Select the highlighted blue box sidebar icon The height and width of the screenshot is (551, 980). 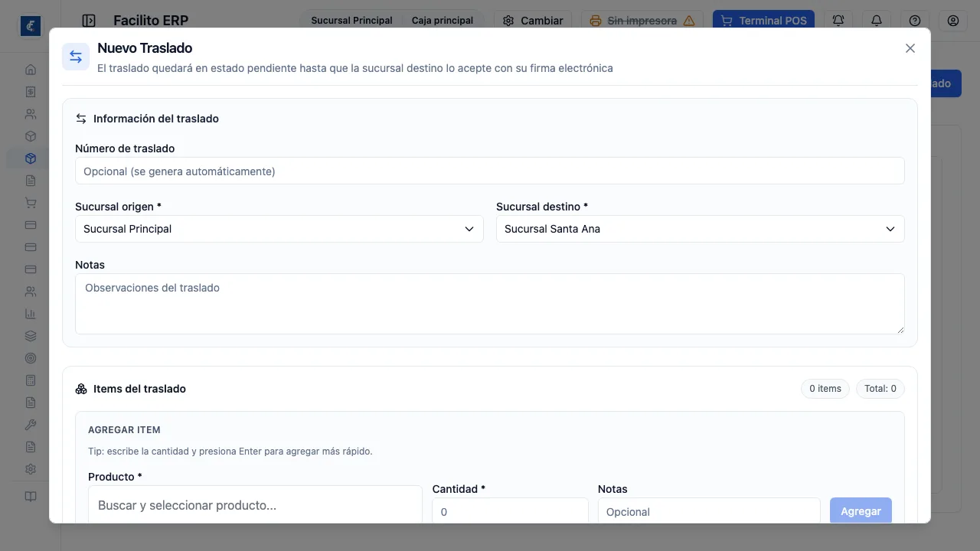tap(31, 158)
